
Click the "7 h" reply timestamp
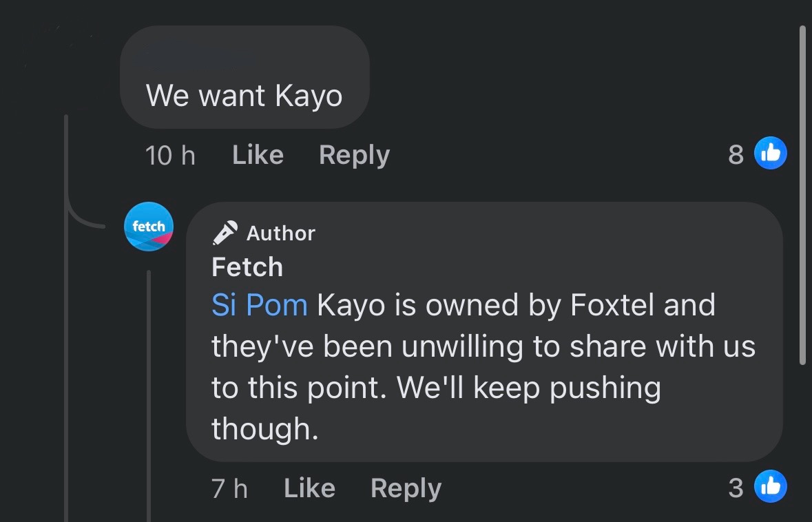pos(229,488)
